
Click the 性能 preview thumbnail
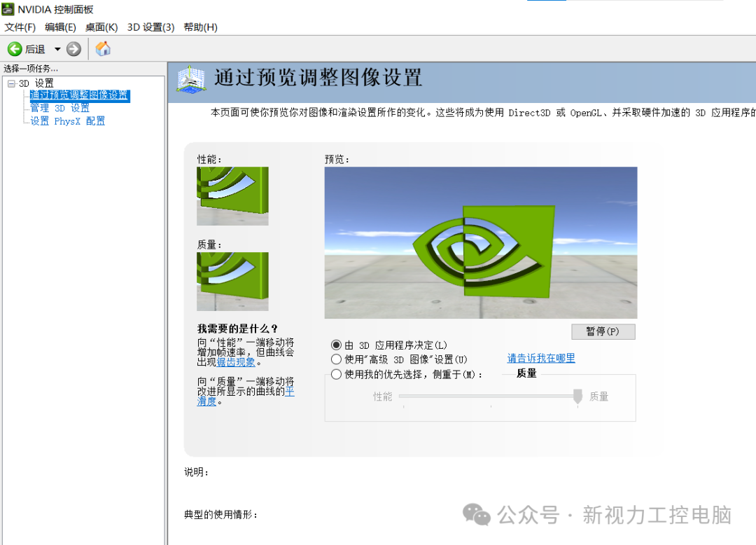pyautogui.click(x=232, y=196)
